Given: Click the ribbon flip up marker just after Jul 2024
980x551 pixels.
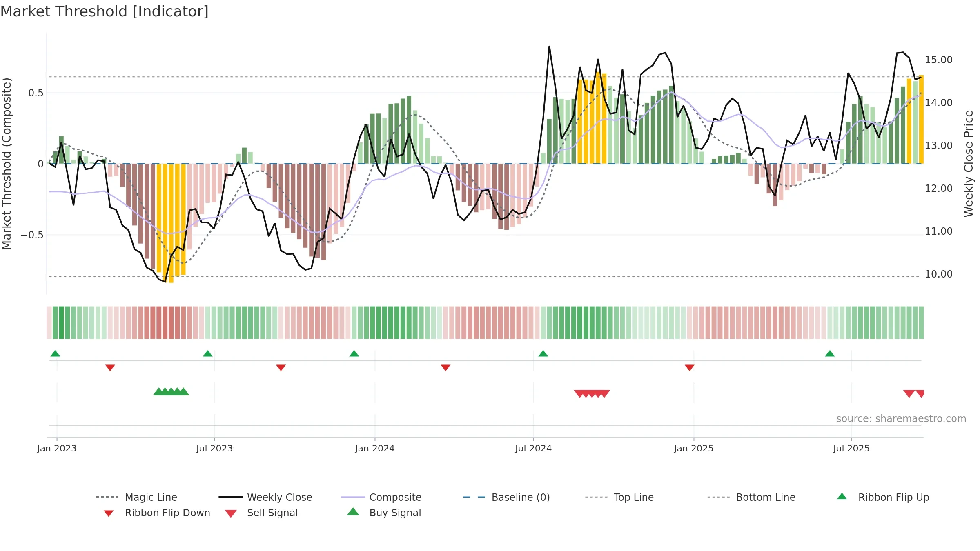Looking at the screenshot, I should click(x=543, y=353).
